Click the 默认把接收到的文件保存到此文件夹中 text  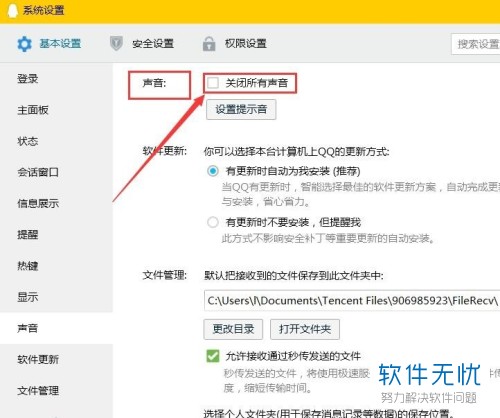click(294, 276)
